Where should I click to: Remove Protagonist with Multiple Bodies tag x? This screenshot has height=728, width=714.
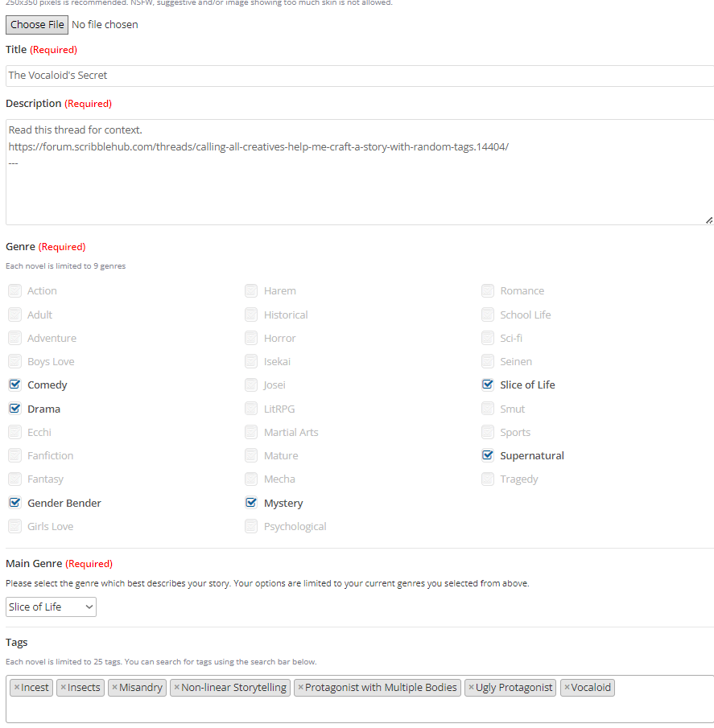click(x=301, y=688)
